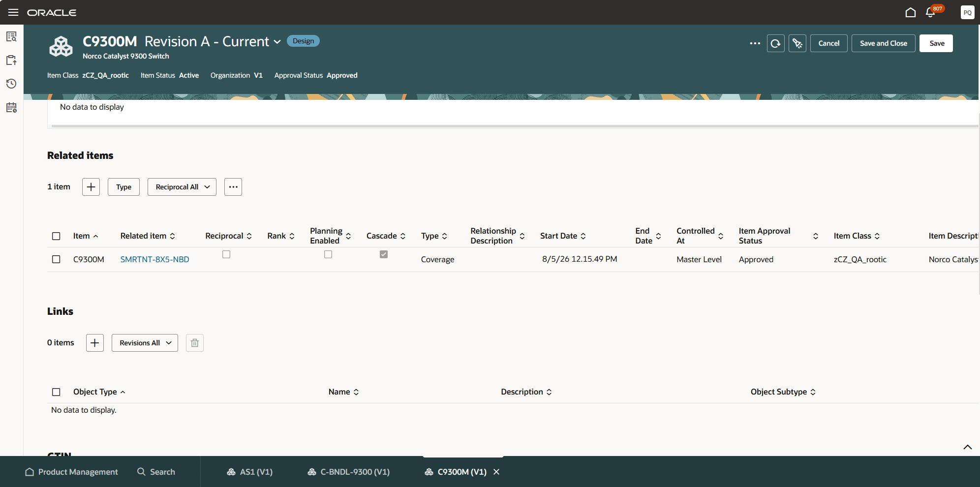Close the C9300M (V1) tab

[496, 472]
